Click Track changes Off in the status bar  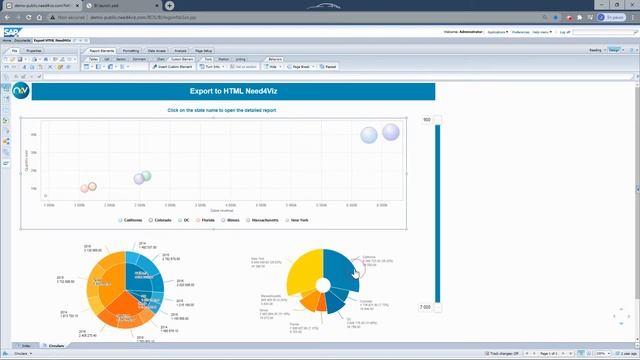pos(502,353)
